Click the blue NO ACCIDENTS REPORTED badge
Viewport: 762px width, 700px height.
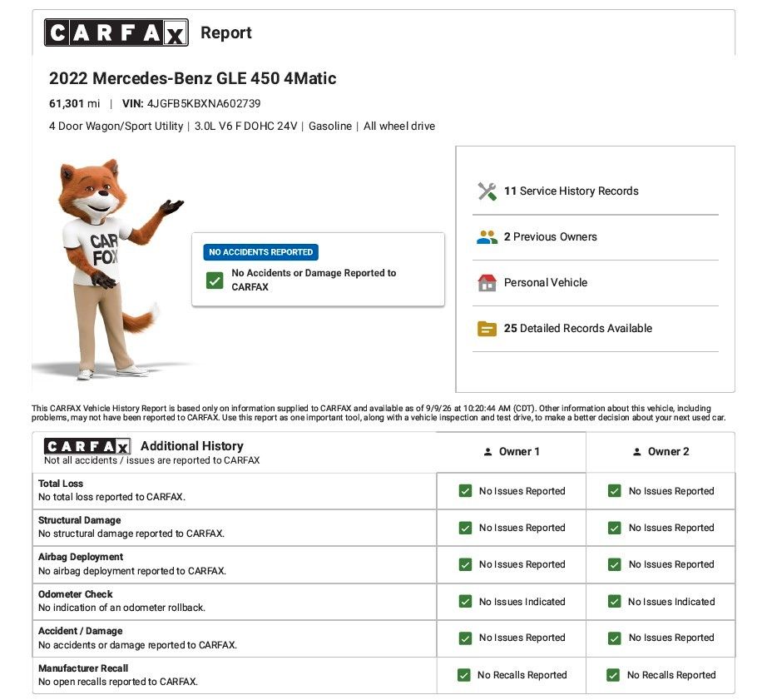pyautogui.click(x=261, y=252)
